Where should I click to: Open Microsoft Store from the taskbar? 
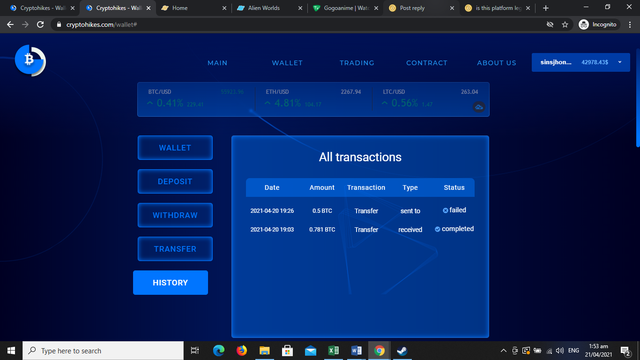(x=287, y=351)
